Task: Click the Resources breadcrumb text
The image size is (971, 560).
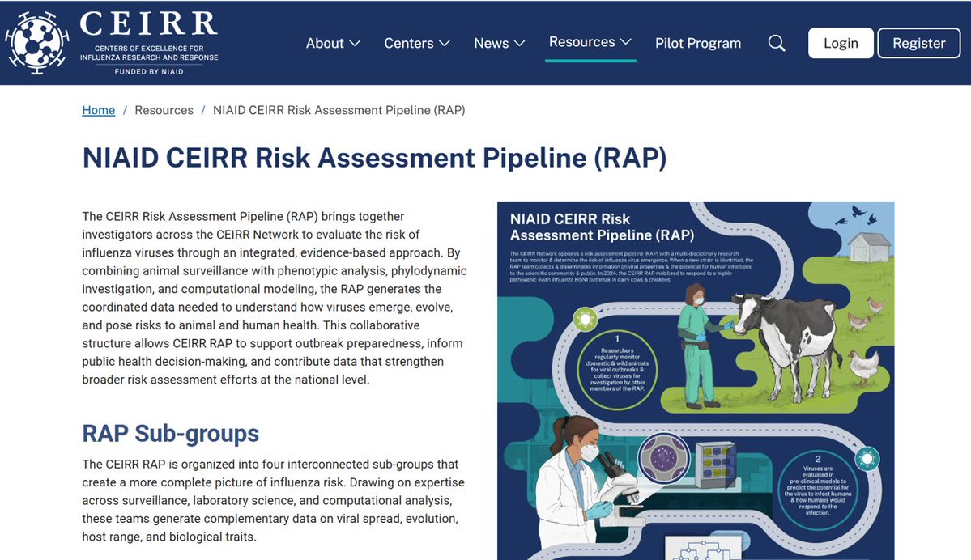Action: 164,110
